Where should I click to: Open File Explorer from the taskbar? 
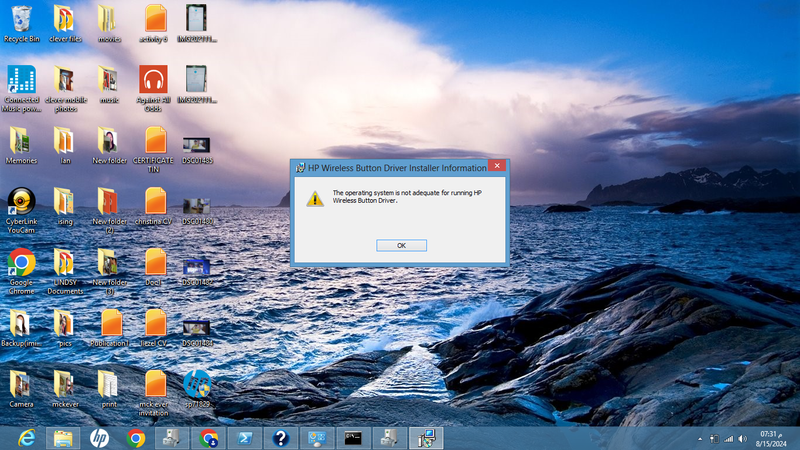pyautogui.click(x=63, y=438)
